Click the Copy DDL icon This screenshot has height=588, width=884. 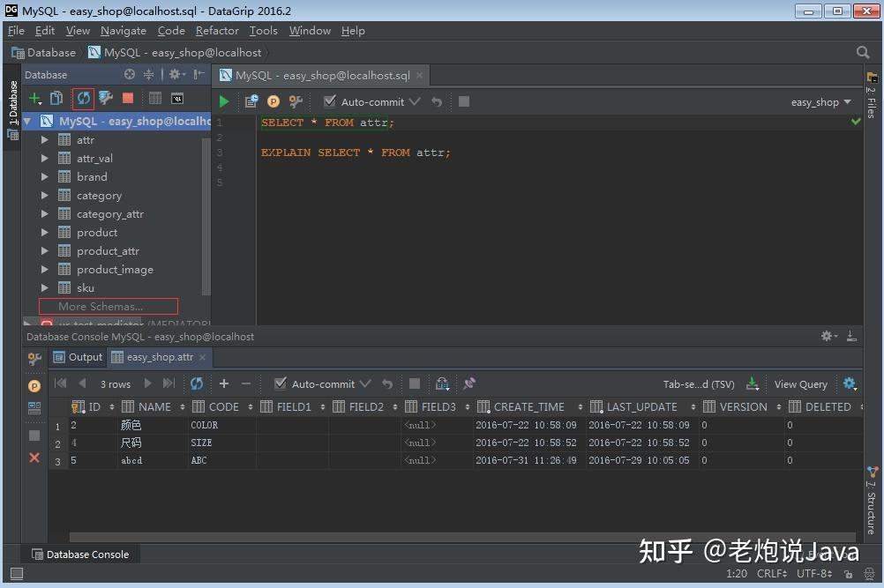click(x=56, y=99)
